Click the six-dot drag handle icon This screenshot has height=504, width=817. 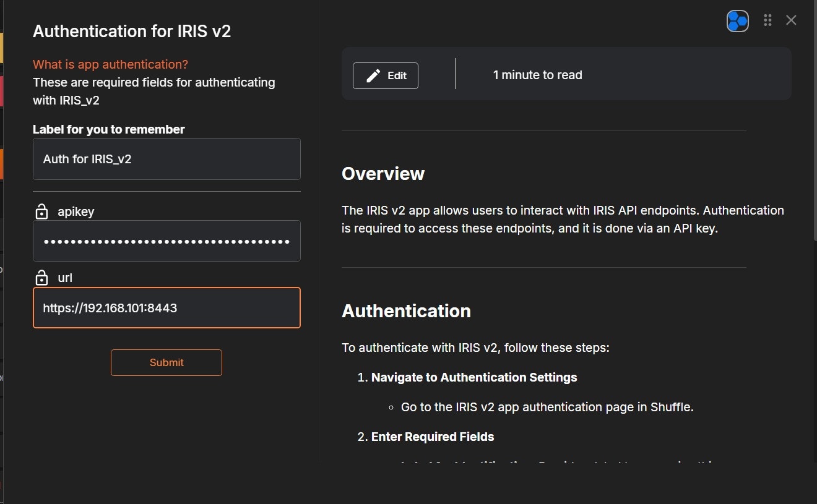coord(767,20)
